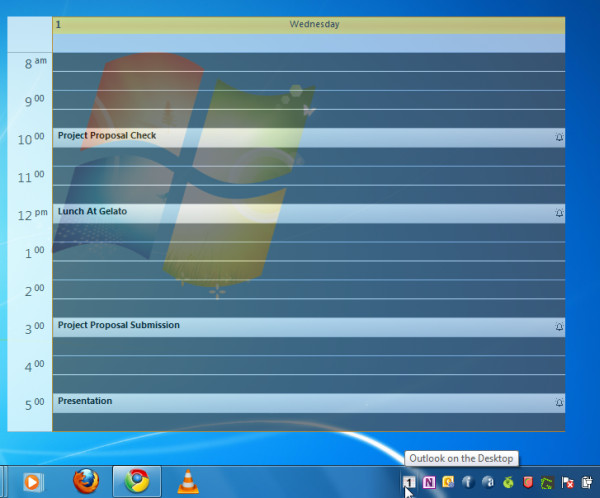Viewport: 600px width, 498px height.
Task: Click the reminder bell on Project Proposal Submission
Action: [x=559, y=327]
